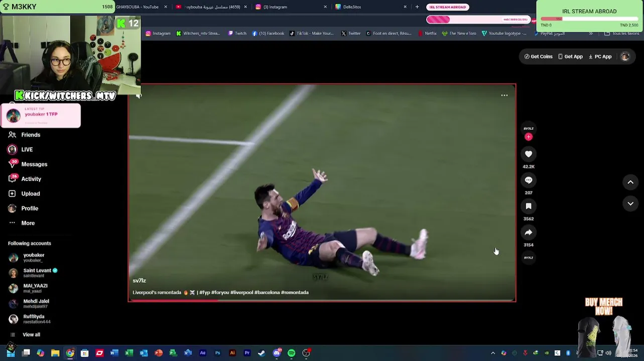
Task: Open the sound disc below share
Action: coord(529,258)
